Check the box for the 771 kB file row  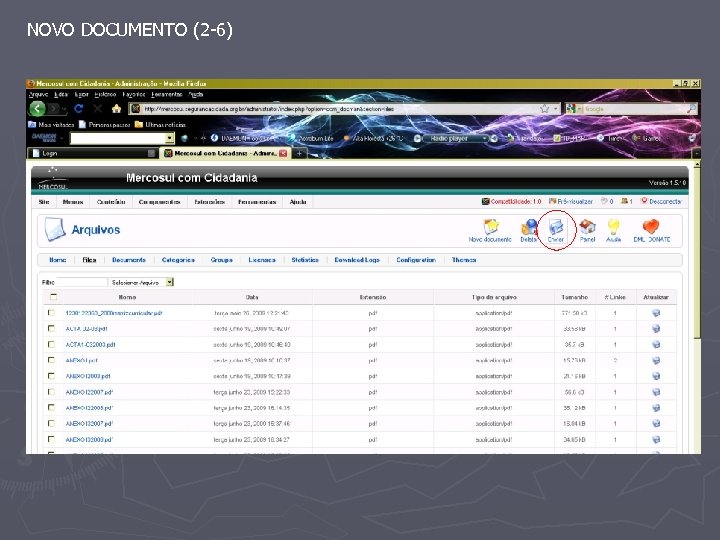point(51,312)
